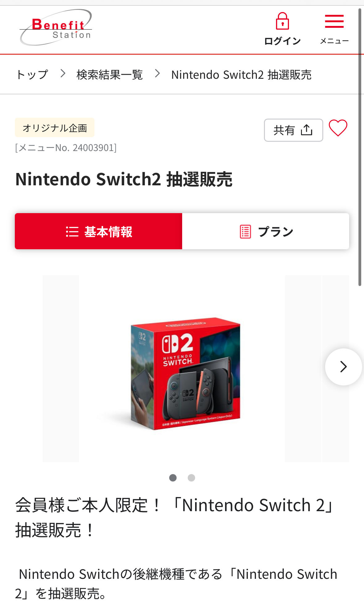Open the hamburger メニュー icon

(x=334, y=21)
